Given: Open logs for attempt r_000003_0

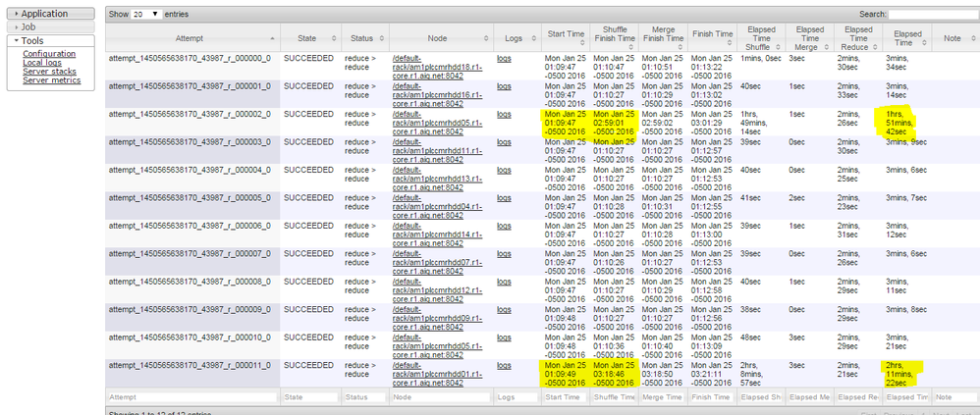Looking at the screenshot, I should pyautogui.click(x=504, y=141).
